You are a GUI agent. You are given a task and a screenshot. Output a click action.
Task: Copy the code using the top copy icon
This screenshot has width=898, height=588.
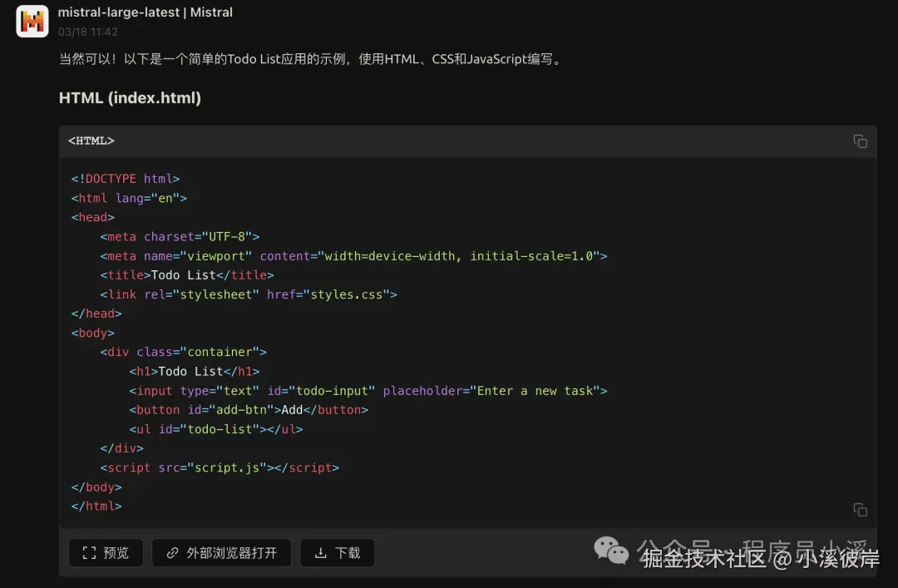coord(860,141)
